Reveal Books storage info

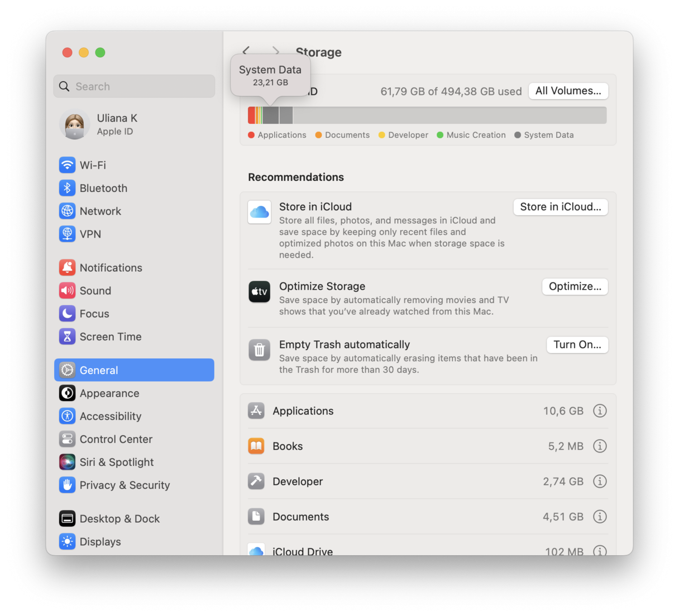pos(600,446)
